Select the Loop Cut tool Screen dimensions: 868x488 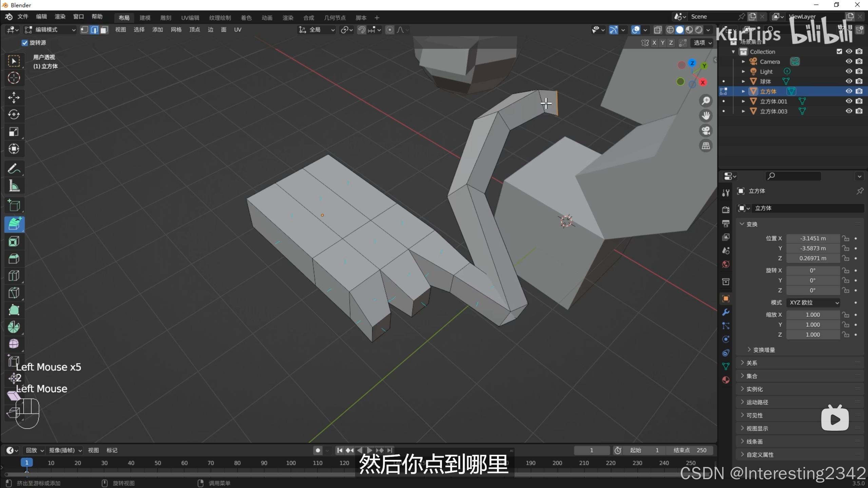point(14,276)
